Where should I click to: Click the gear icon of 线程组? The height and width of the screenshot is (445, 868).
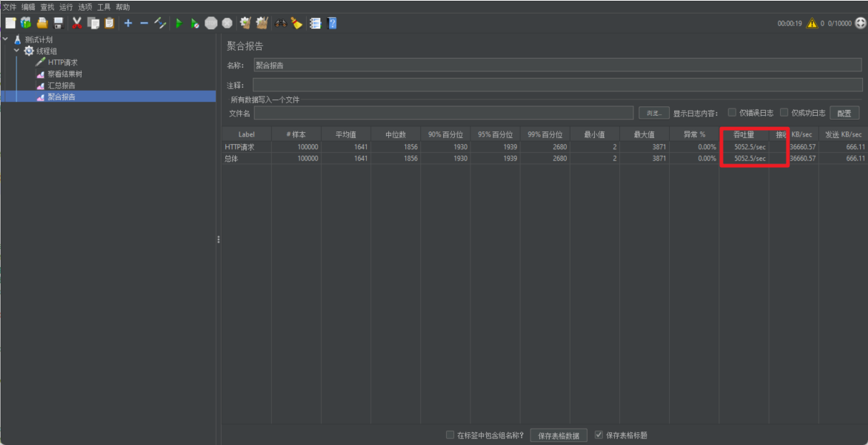point(29,51)
